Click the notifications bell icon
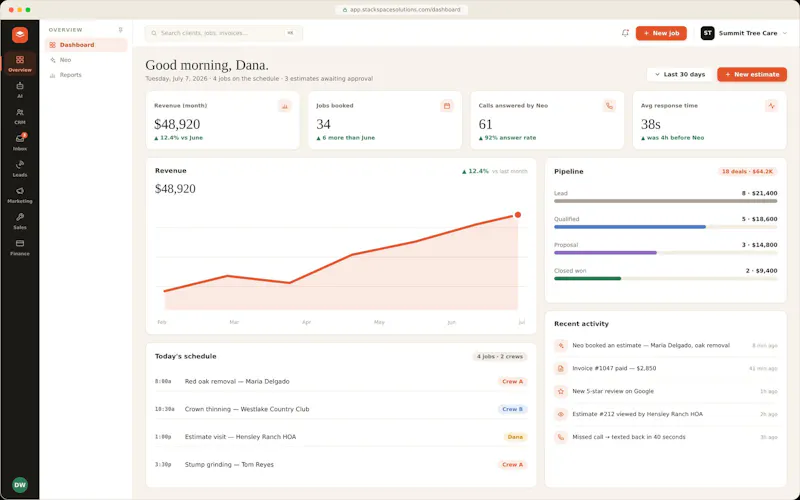 tap(625, 33)
